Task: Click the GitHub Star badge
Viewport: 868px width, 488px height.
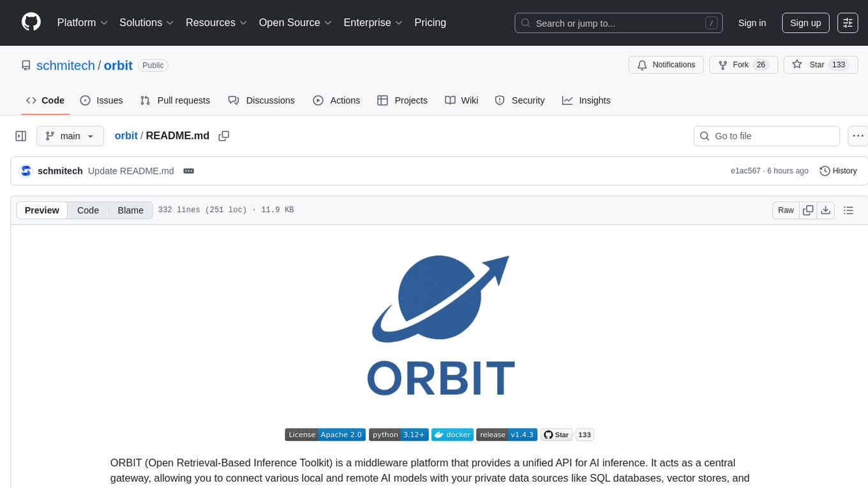Action: tap(557, 435)
